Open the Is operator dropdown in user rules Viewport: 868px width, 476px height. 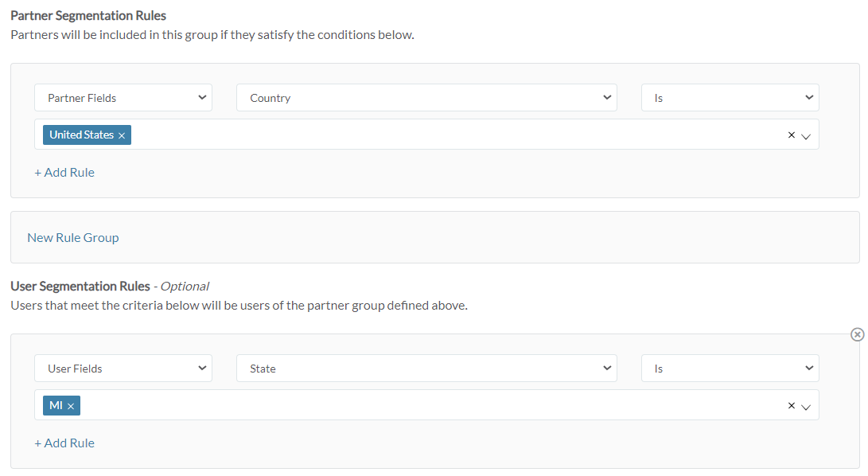(730, 368)
